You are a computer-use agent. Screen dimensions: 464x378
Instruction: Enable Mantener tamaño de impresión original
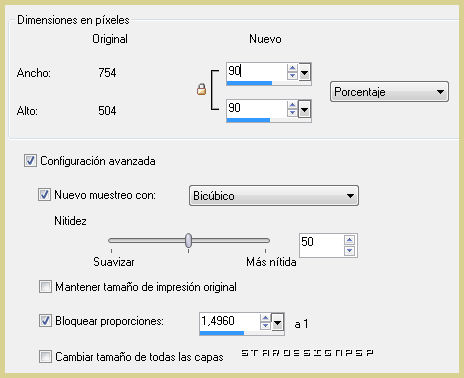(45, 287)
